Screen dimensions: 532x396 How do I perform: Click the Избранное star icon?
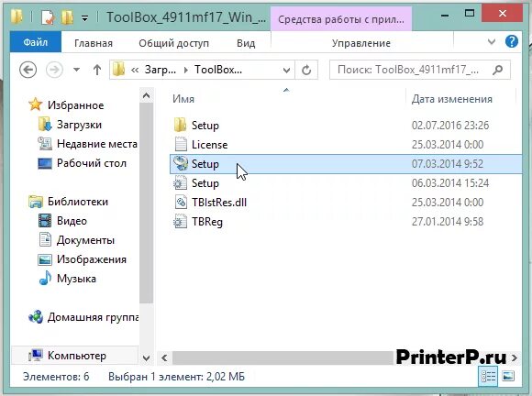point(35,104)
